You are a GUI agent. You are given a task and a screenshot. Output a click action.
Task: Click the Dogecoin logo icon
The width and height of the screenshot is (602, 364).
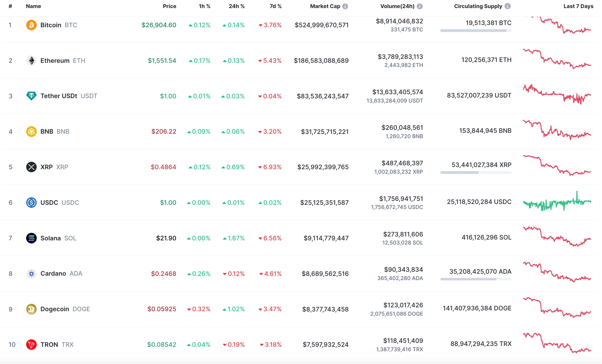coord(31,309)
